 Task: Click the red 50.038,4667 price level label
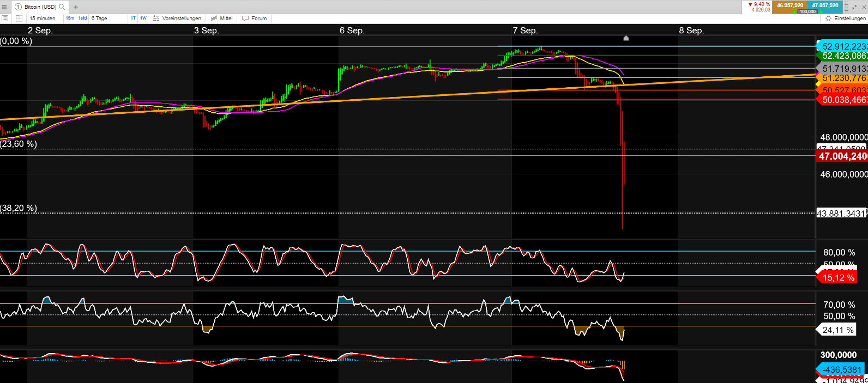coord(843,100)
